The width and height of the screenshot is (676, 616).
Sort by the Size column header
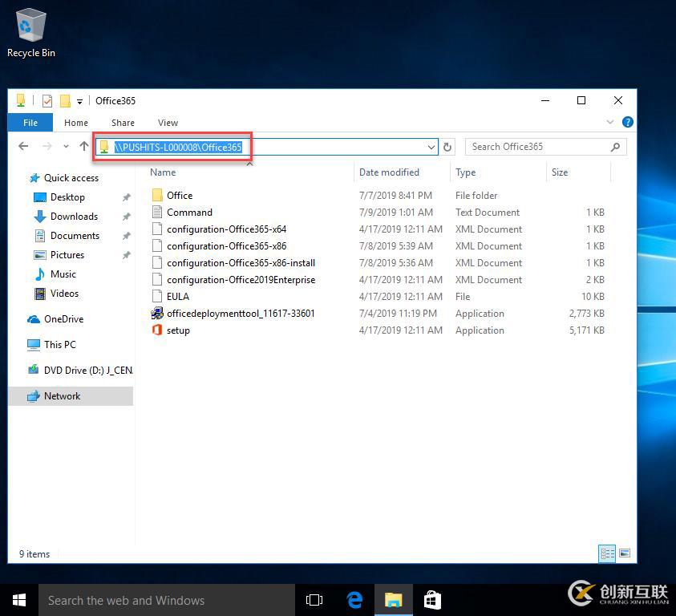click(560, 172)
